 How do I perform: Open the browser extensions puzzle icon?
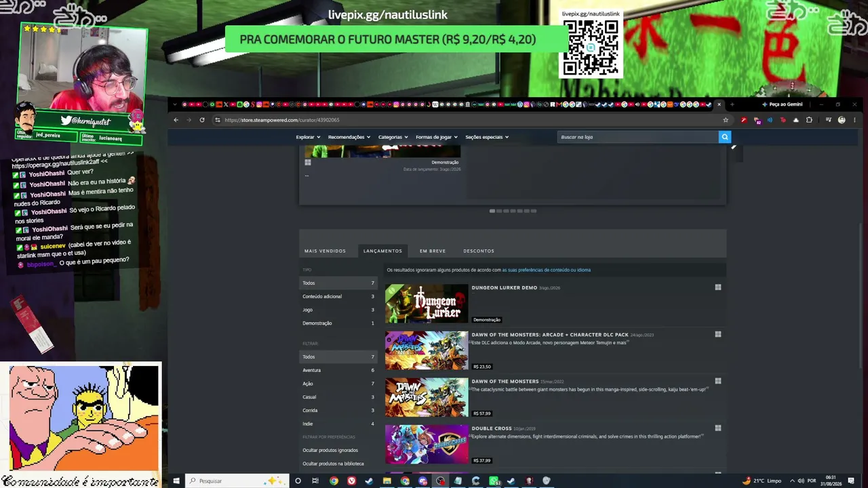click(809, 120)
